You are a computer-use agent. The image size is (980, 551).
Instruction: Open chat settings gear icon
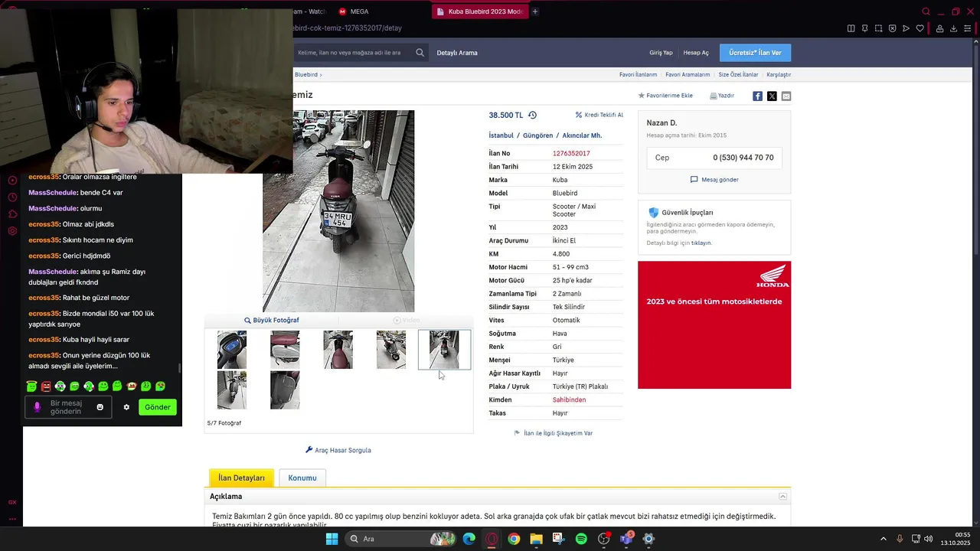[126, 407]
